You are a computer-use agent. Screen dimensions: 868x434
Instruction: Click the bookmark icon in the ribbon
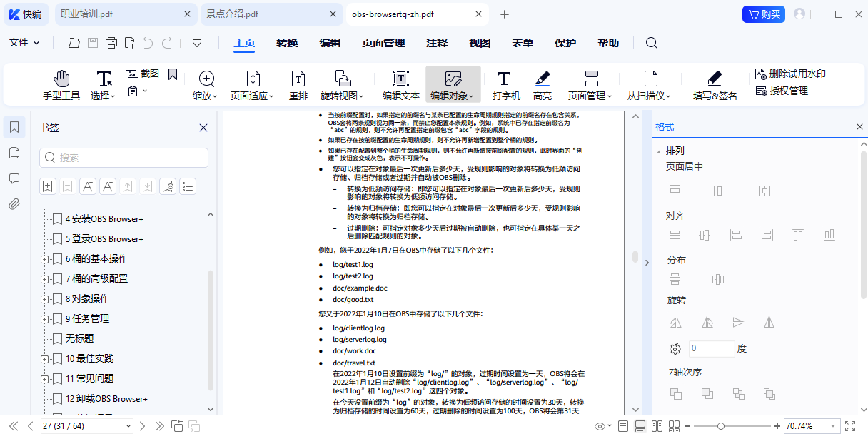pos(173,74)
